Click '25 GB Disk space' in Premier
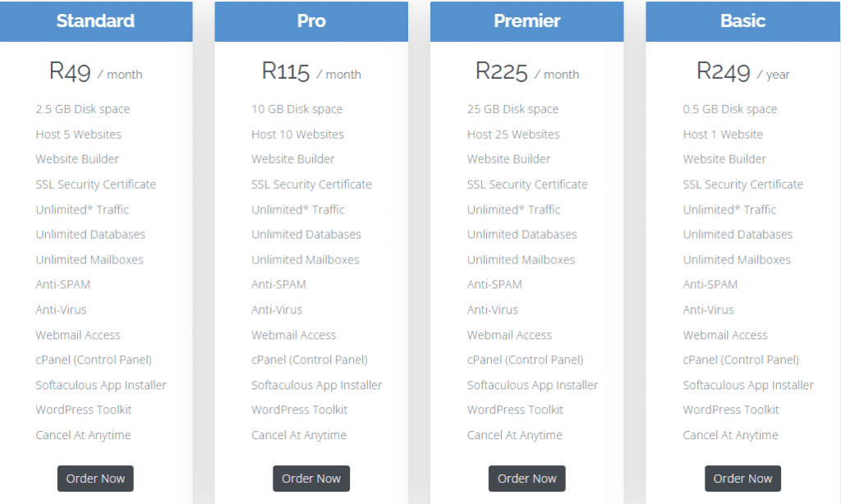Screen dimensions: 841x504 [x=512, y=109]
